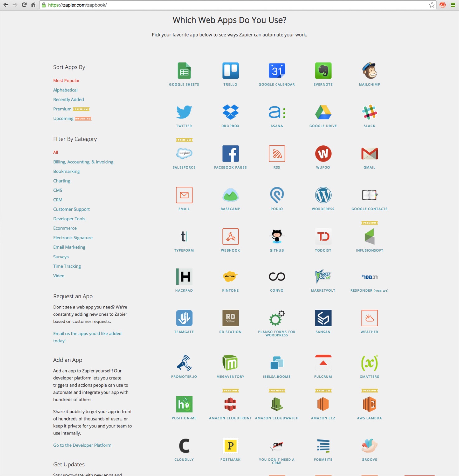Choose the RD Station icon
The height and width of the screenshot is (476, 459).
point(231,318)
